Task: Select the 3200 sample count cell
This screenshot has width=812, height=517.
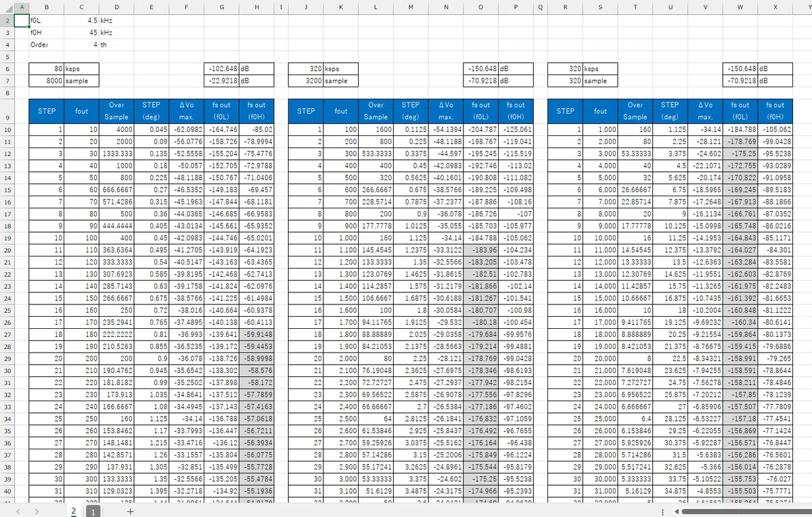Action: click(x=306, y=81)
